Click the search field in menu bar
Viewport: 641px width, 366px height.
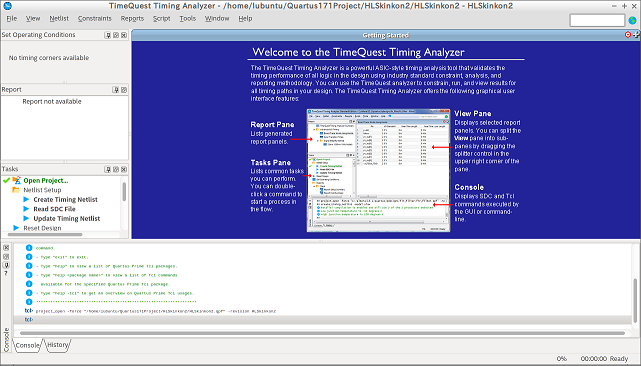tap(597, 20)
